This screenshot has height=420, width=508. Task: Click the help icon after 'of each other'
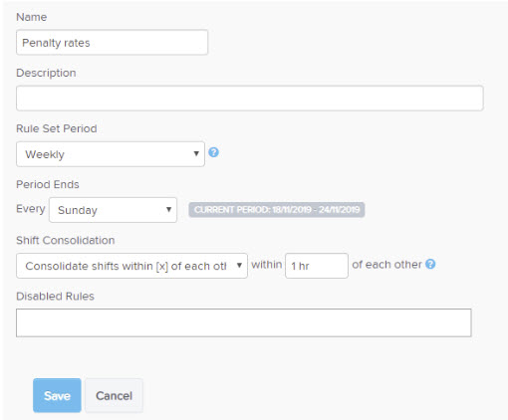(430, 265)
